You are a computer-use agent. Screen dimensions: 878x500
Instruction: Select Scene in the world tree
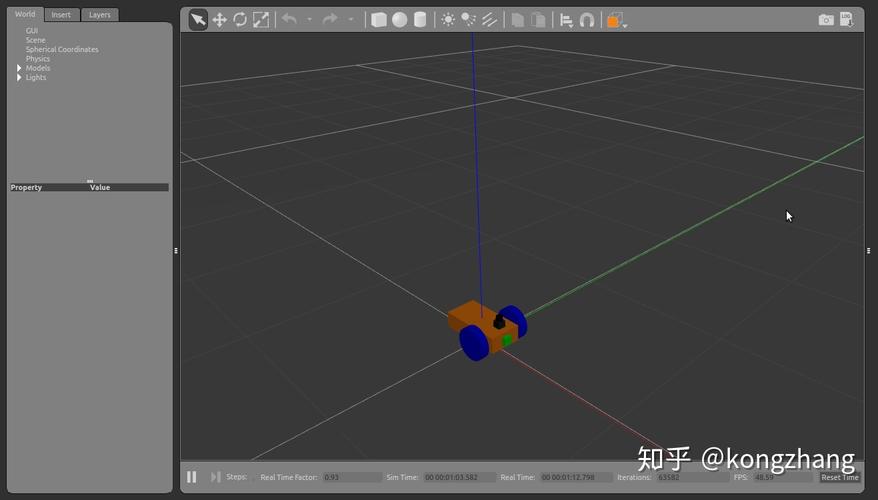pos(35,40)
